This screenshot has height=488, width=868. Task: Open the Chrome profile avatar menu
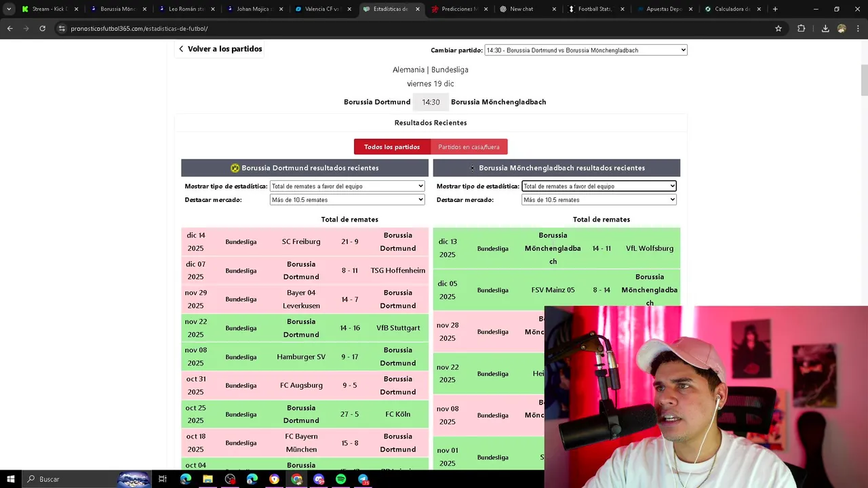pos(842,28)
